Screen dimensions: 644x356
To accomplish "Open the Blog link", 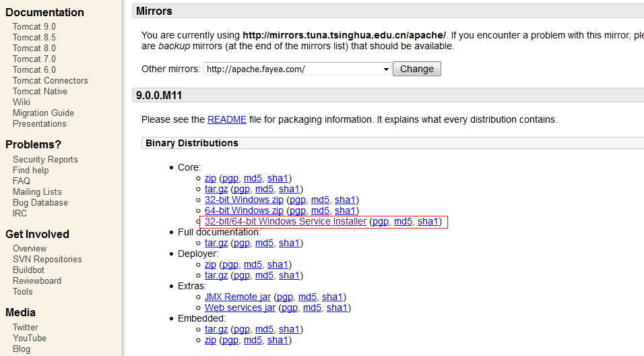I will [x=22, y=349].
